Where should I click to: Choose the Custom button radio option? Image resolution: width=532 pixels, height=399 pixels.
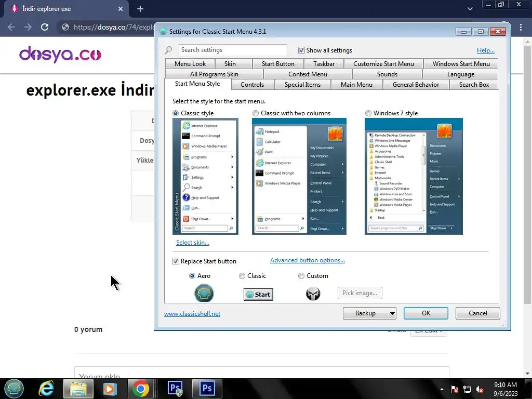301,276
